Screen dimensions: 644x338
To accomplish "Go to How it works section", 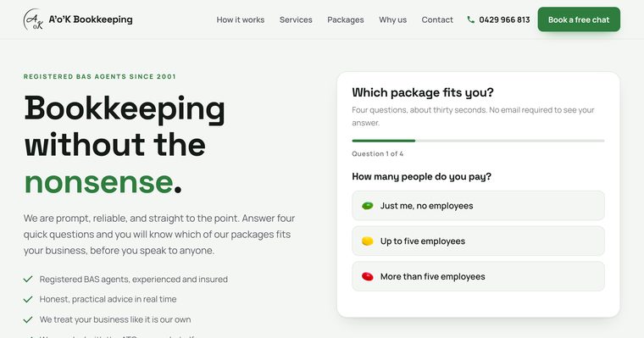I will pos(241,19).
